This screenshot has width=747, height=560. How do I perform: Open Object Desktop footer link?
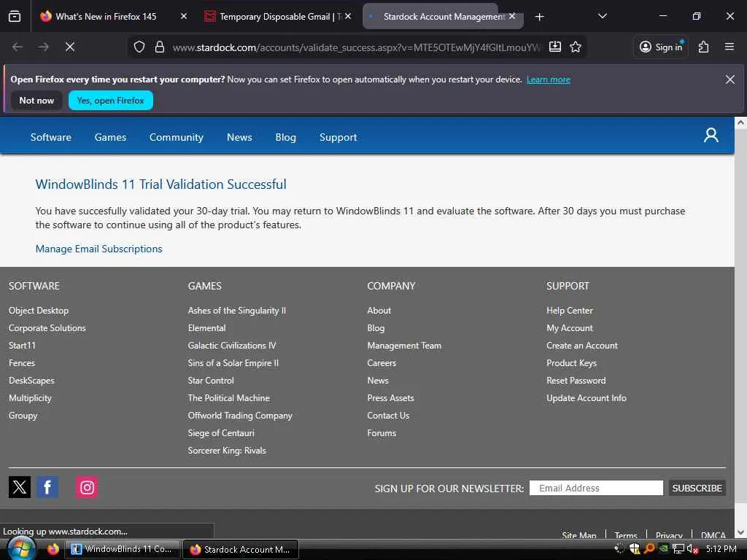39,311
